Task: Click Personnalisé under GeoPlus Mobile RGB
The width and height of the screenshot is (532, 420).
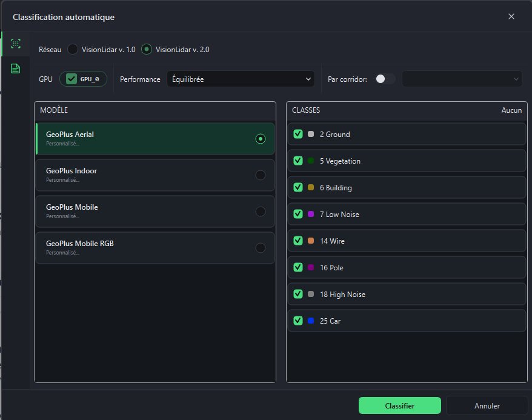Action: click(63, 252)
